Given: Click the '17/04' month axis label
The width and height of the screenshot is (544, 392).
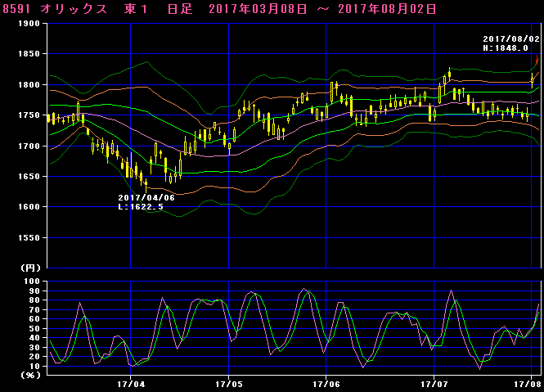Looking at the screenshot, I should pyautogui.click(x=131, y=384).
